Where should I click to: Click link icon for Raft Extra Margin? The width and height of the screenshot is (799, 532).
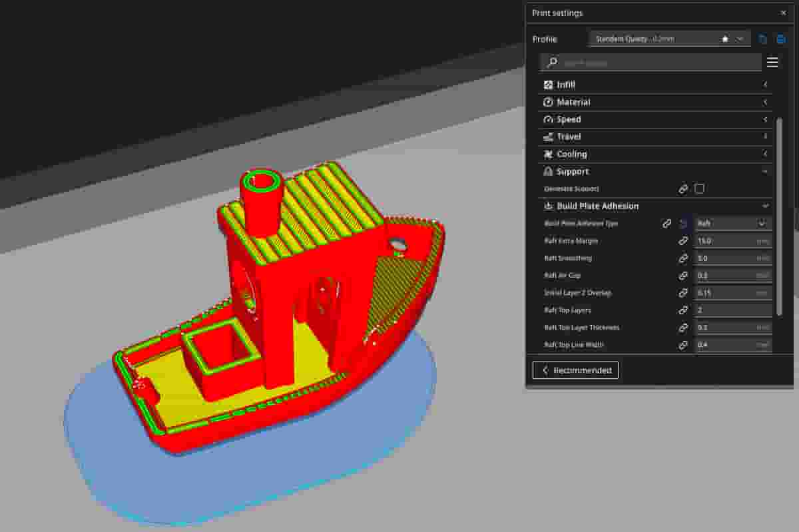click(683, 241)
